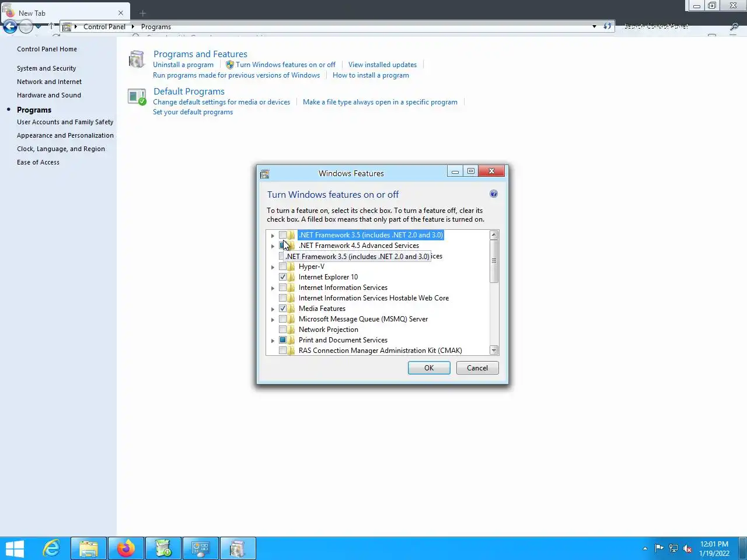Check the .NET Framework 3.5 checkbox
The image size is (747, 560).
pos(283,235)
